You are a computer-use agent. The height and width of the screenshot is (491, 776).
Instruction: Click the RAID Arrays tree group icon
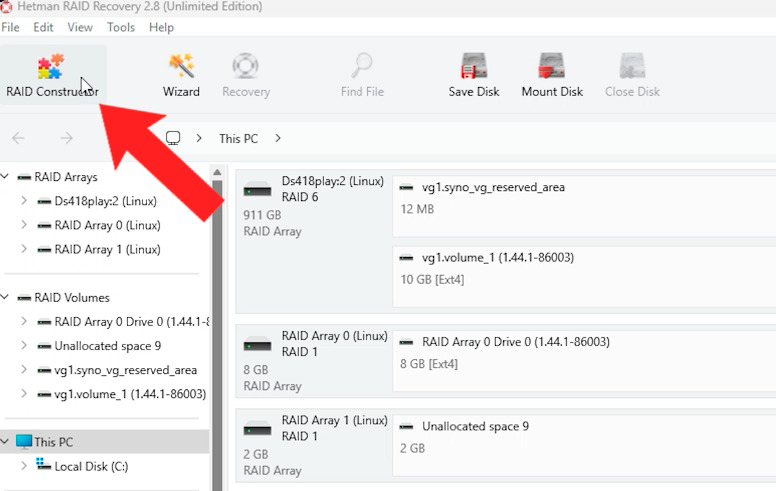tap(24, 177)
